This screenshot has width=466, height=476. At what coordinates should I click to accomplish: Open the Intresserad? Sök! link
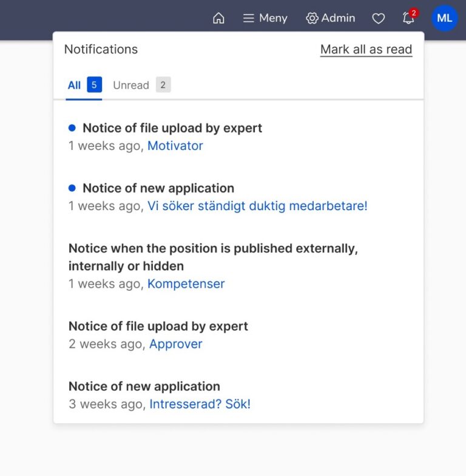[200, 404]
